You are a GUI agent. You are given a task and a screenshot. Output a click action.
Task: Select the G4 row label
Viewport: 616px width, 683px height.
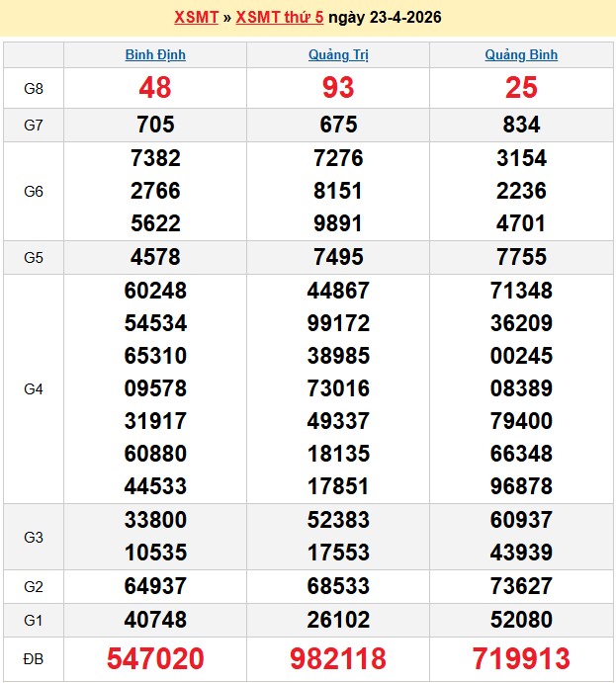pyautogui.click(x=34, y=388)
